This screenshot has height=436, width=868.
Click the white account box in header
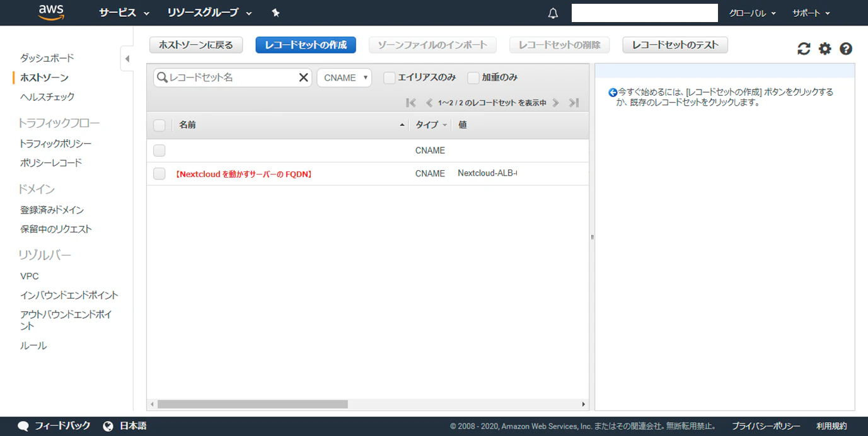645,13
